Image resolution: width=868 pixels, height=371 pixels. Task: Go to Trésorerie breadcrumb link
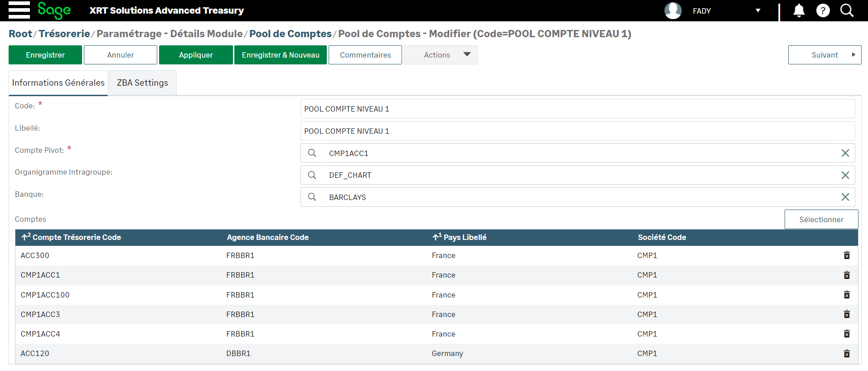click(x=64, y=34)
